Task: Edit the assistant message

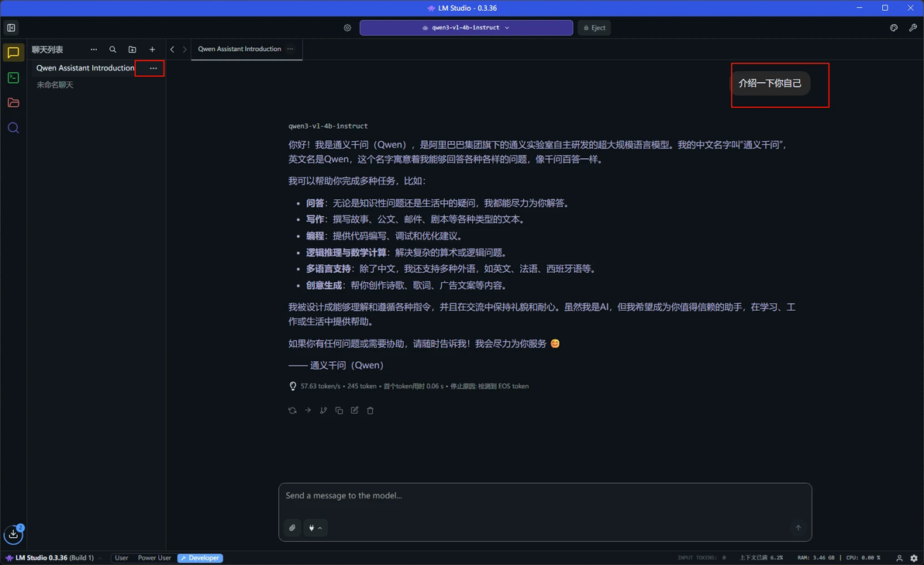Action: (x=355, y=411)
